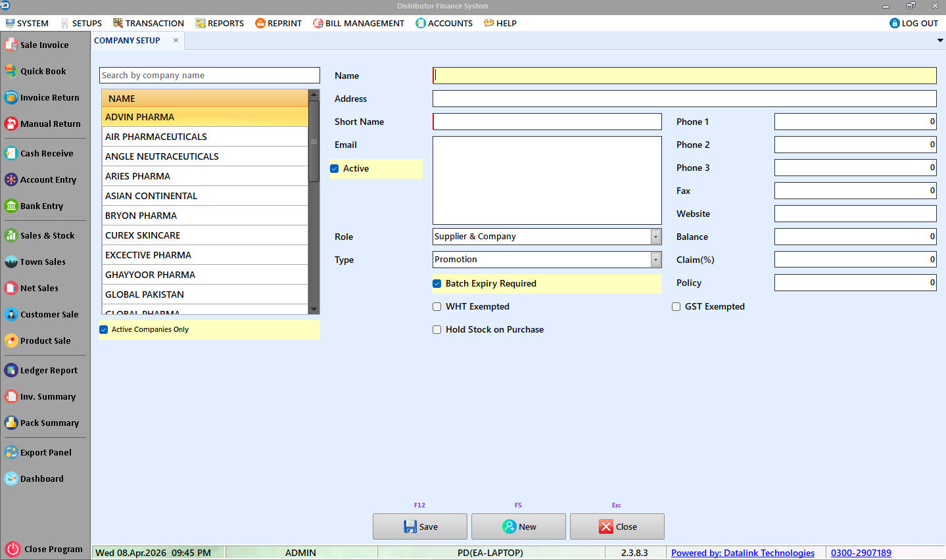This screenshot has height=560, width=946.
Task: Expand the Role dropdown
Action: click(x=655, y=237)
